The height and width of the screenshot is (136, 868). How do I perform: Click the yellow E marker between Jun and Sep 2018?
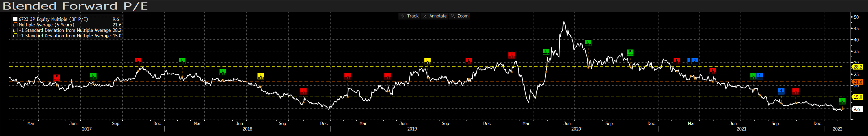(x=261, y=76)
